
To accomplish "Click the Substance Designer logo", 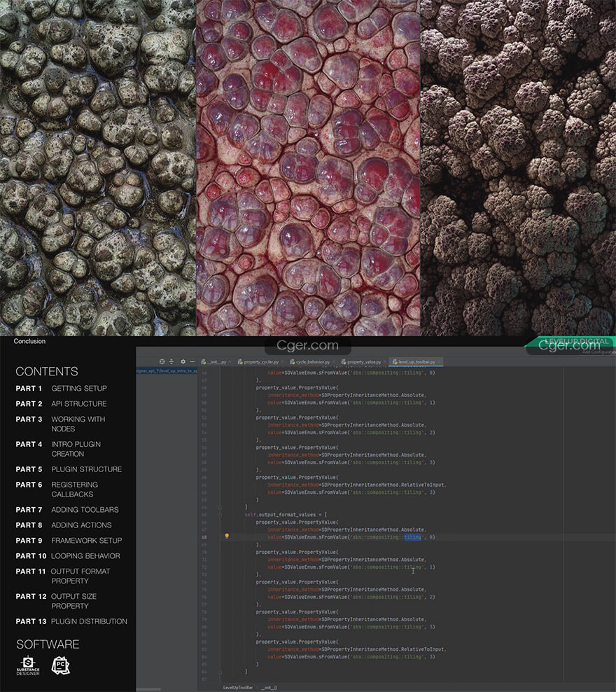I will 28,666.
